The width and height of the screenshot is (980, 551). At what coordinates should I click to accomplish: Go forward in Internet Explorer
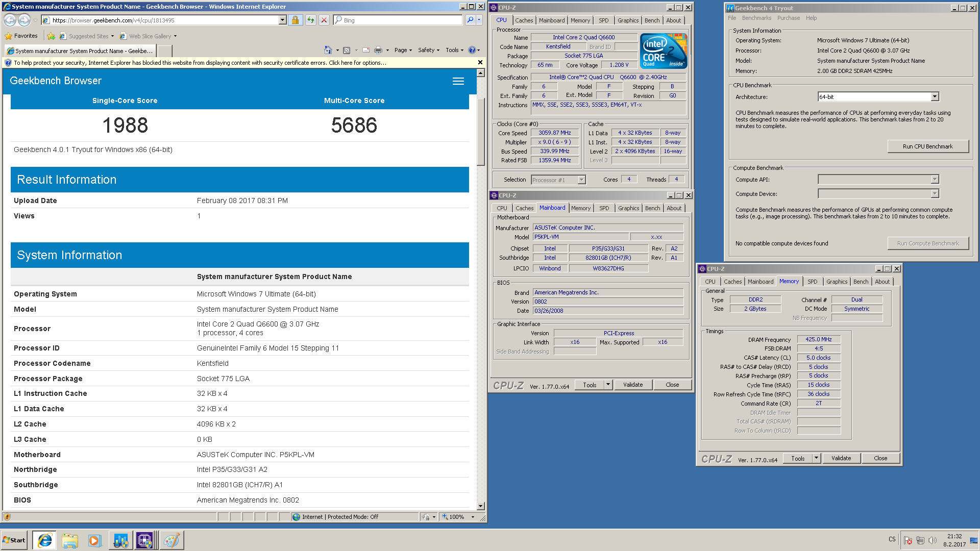(x=24, y=20)
